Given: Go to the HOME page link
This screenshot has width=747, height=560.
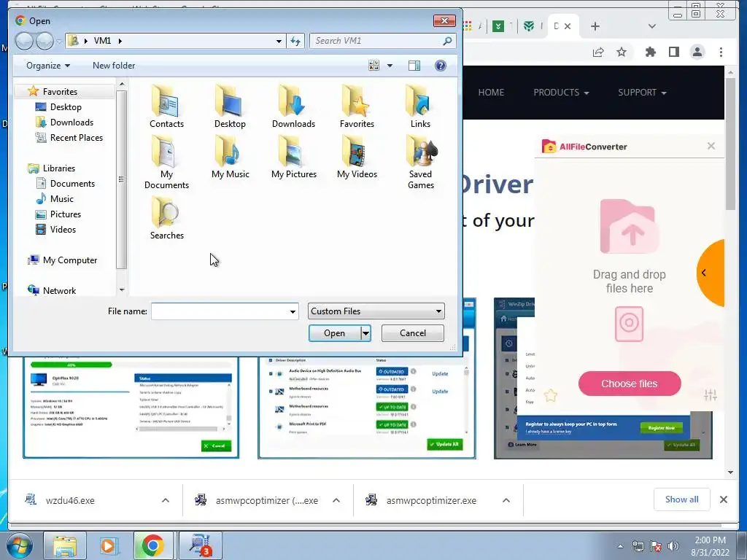Looking at the screenshot, I should [x=491, y=93].
